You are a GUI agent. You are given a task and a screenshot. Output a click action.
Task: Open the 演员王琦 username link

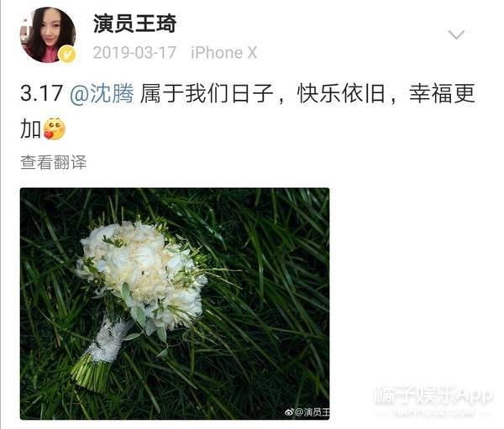coord(134,24)
